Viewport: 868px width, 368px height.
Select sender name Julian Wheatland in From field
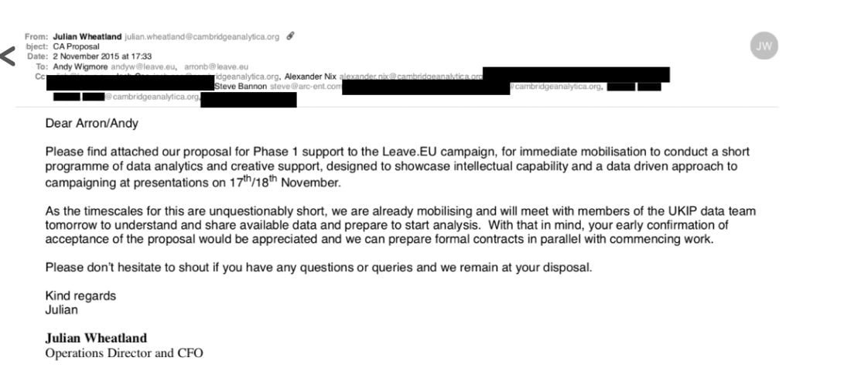tap(87, 37)
